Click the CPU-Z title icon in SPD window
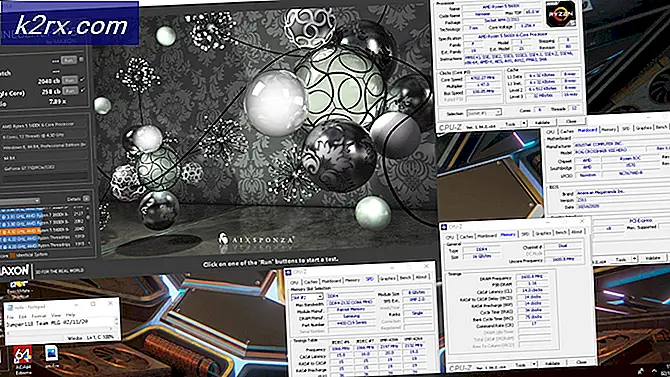The image size is (670, 377). 288,272
